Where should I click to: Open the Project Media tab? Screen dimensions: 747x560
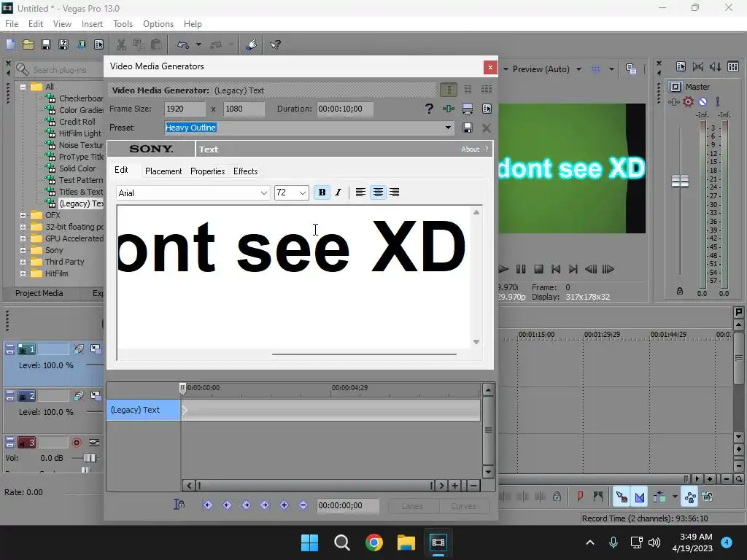pyautogui.click(x=39, y=293)
